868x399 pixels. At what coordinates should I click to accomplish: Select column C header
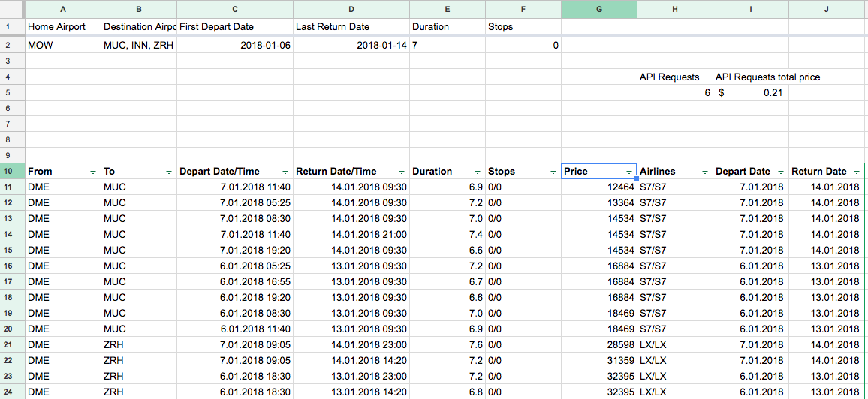(235, 9)
